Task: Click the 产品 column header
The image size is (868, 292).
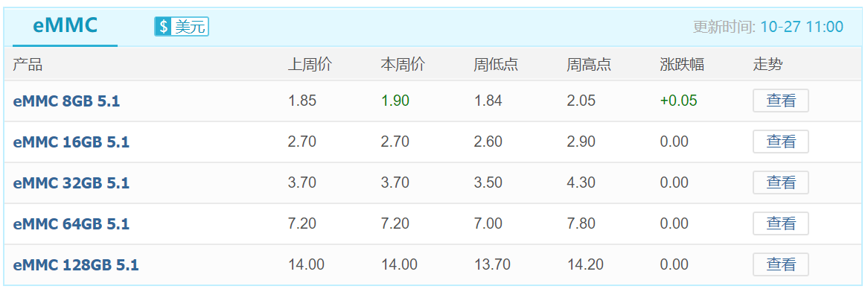Action: coord(27,65)
